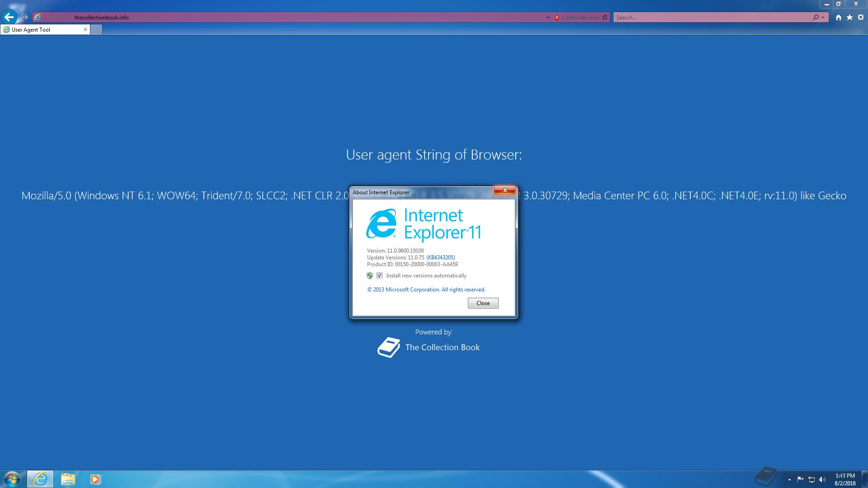The width and height of the screenshot is (868, 488).
Task: Click the magnifier search icon
Action: point(816,18)
